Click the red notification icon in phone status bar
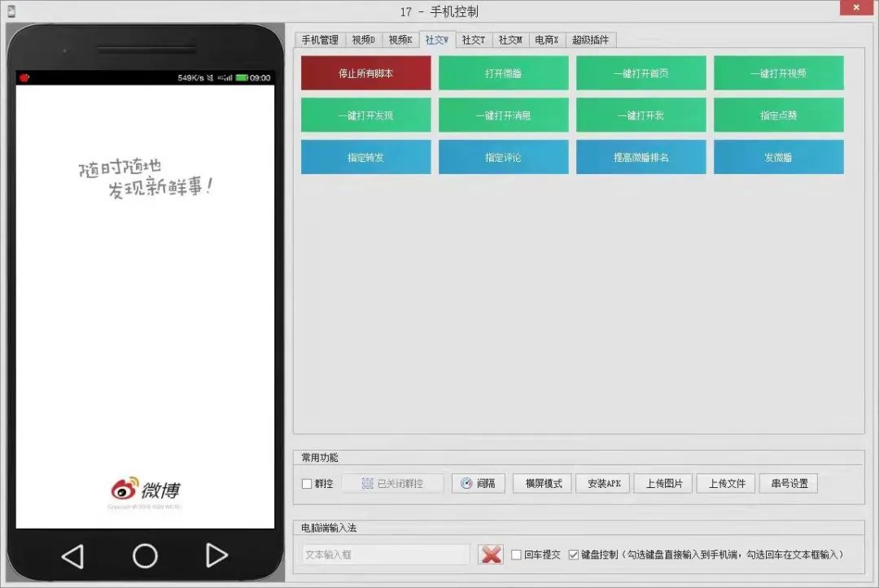The height and width of the screenshot is (588, 879). (x=24, y=77)
